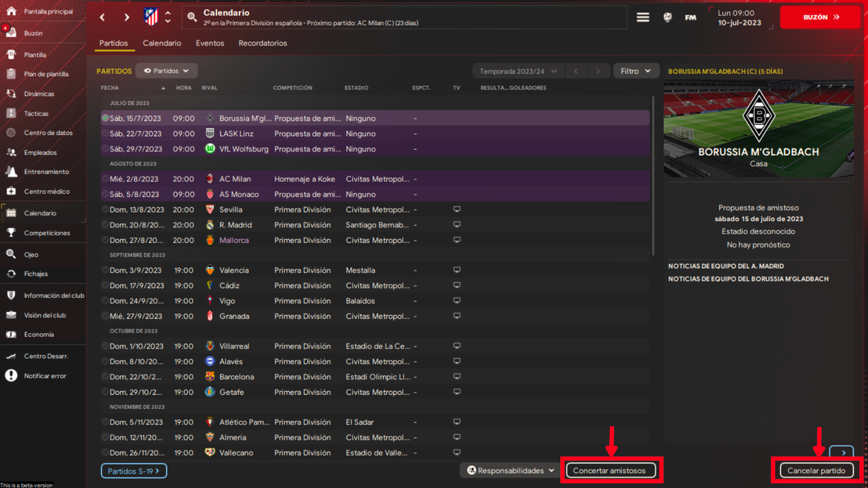This screenshot has height=488, width=868.
Task: Expand club switcher up/down chevrons
Action: (x=168, y=18)
